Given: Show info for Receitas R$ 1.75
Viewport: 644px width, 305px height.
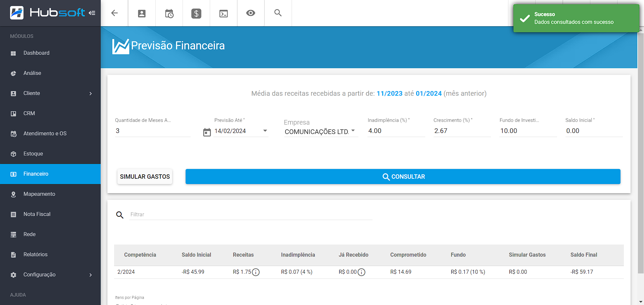Looking at the screenshot, I should click(256, 272).
